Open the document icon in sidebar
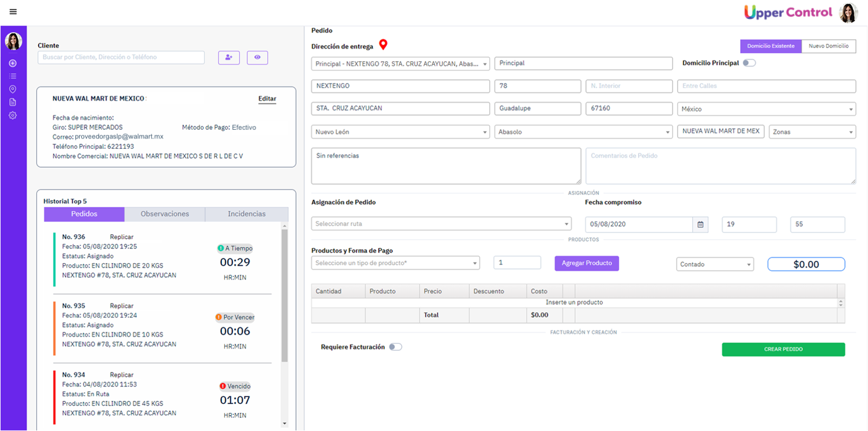The image size is (868, 431). point(13,102)
